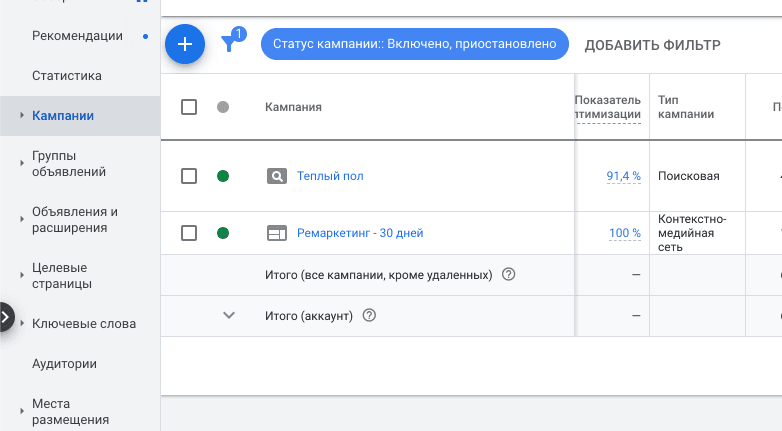Tick the select-all campaigns checkbox
The width and height of the screenshot is (782, 431).
click(189, 107)
